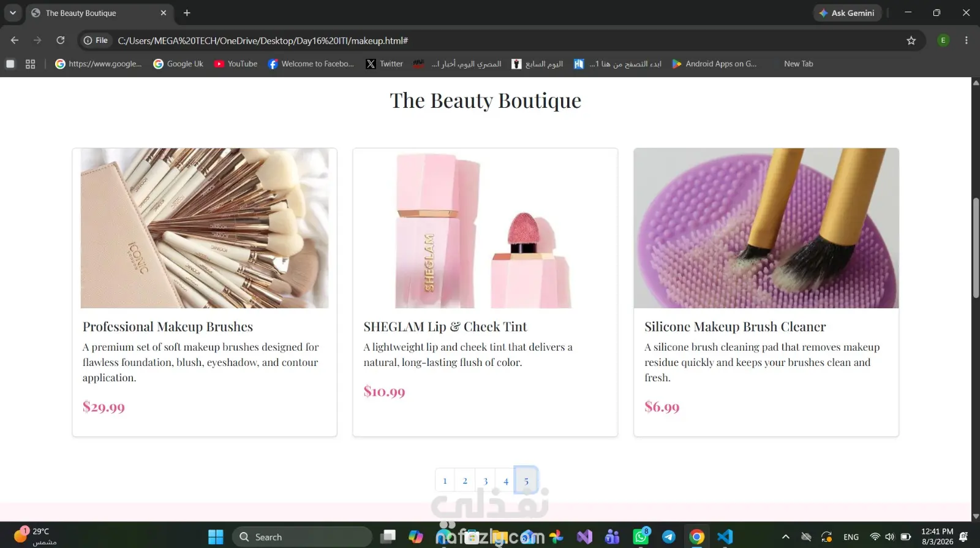Image resolution: width=980 pixels, height=548 pixels.
Task: Click the $6.99 price
Action: click(x=661, y=407)
